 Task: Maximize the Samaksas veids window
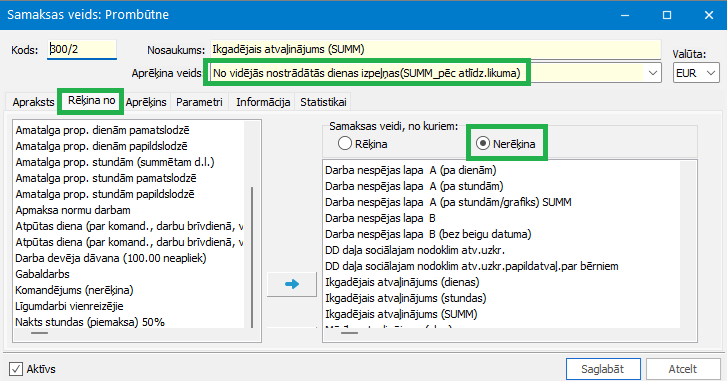(667, 15)
